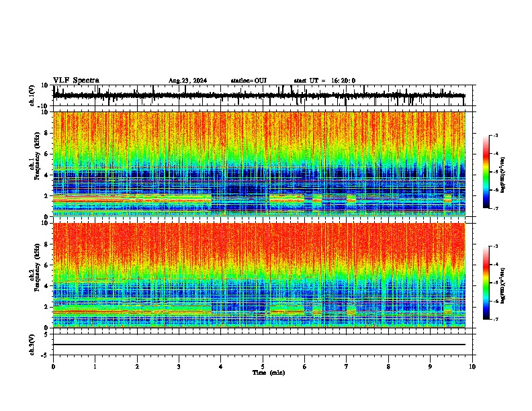Click the time axis tick label "3"
This screenshot has width=532, height=411.
[x=179, y=367]
